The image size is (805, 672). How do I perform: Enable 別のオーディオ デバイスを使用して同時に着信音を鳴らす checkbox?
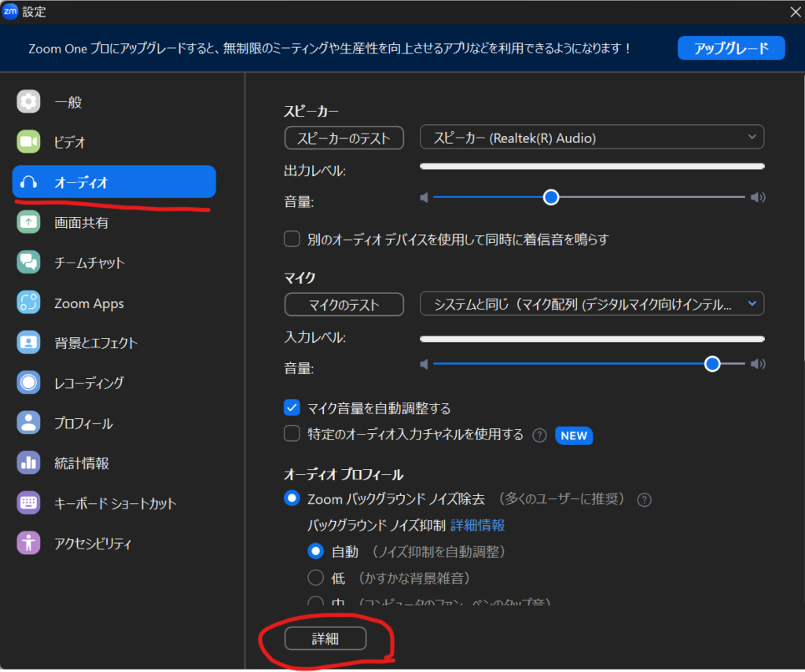pos(292,239)
